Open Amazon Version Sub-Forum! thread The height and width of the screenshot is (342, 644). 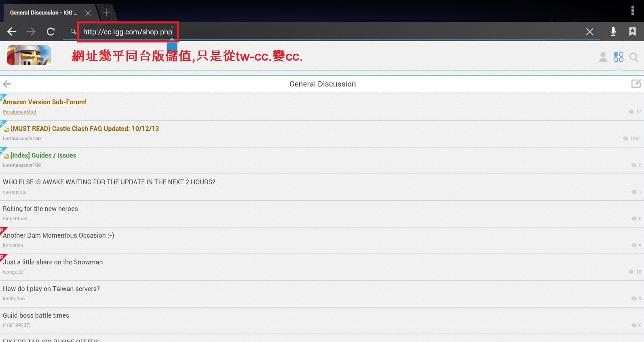[44, 102]
